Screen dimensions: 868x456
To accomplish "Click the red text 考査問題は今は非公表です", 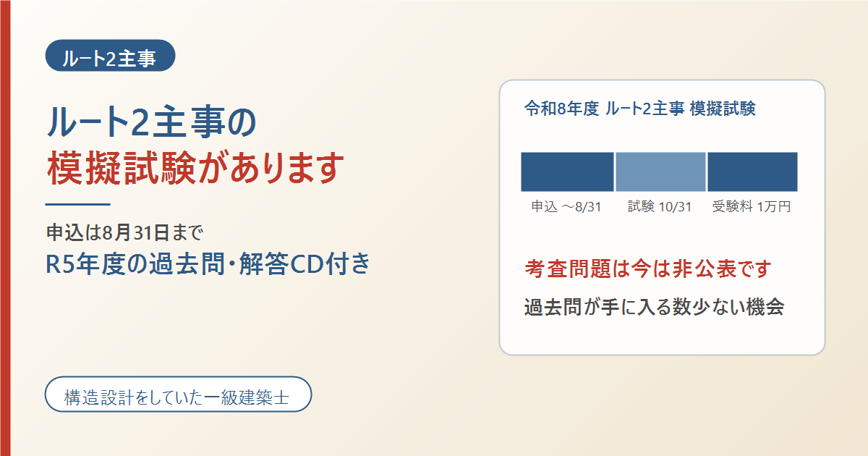I will point(648,269).
